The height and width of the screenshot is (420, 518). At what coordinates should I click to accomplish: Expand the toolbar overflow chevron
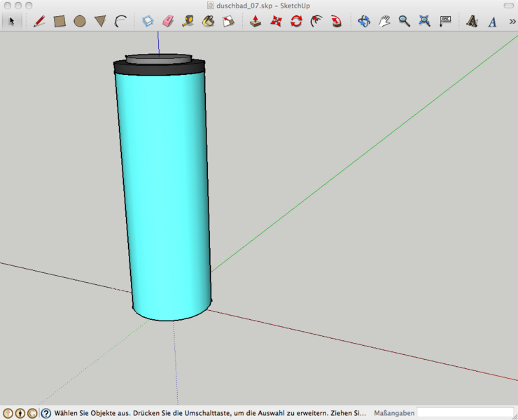point(512,21)
